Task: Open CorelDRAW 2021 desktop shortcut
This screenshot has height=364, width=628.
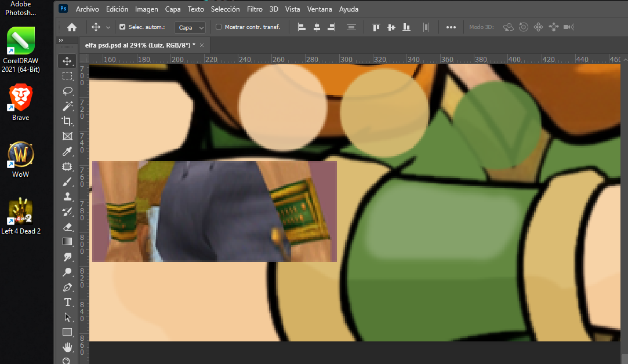Action: pos(20,50)
